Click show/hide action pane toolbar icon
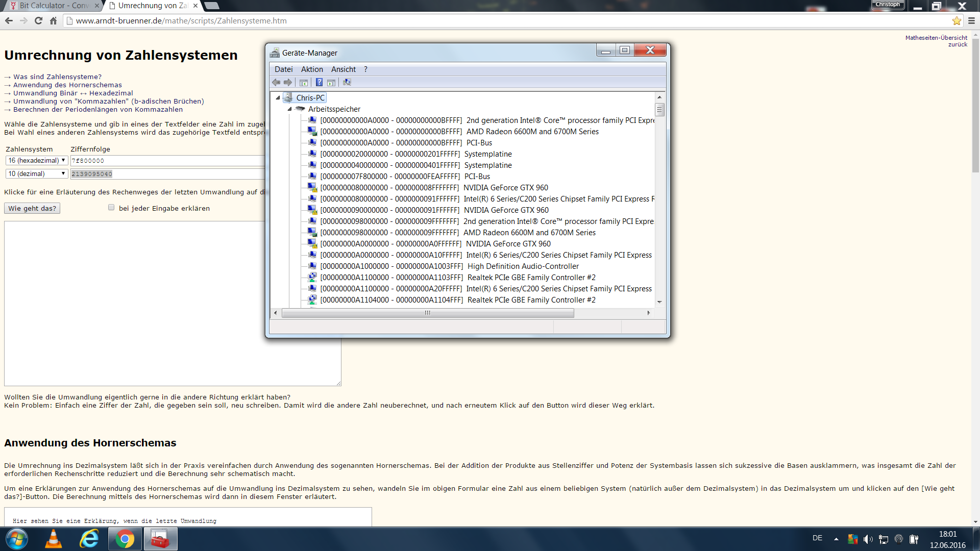 tap(331, 83)
